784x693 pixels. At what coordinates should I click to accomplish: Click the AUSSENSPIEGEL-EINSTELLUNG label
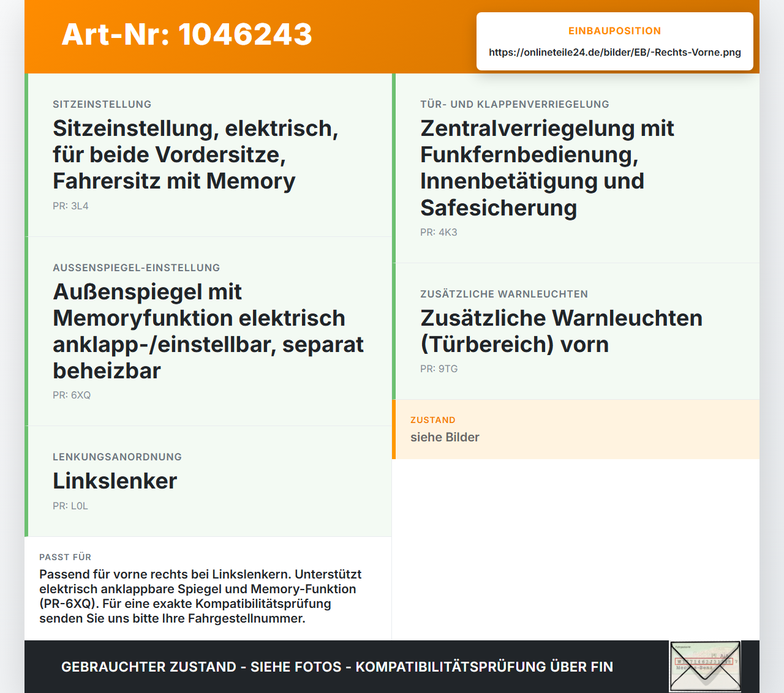click(137, 268)
